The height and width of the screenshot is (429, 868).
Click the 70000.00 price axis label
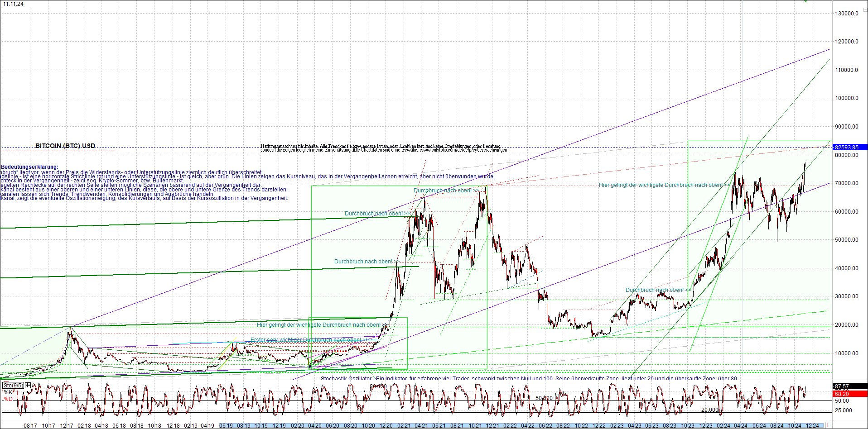[x=847, y=183]
